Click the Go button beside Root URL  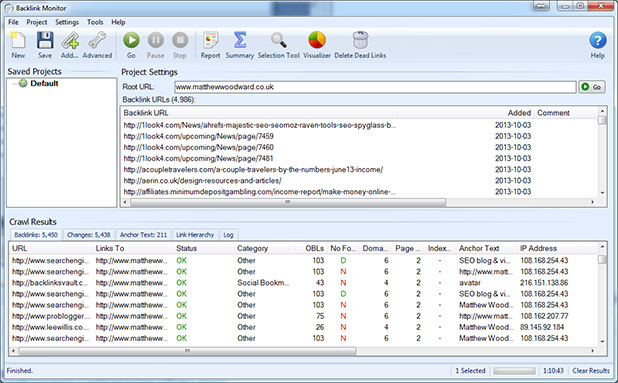(x=592, y=87)
